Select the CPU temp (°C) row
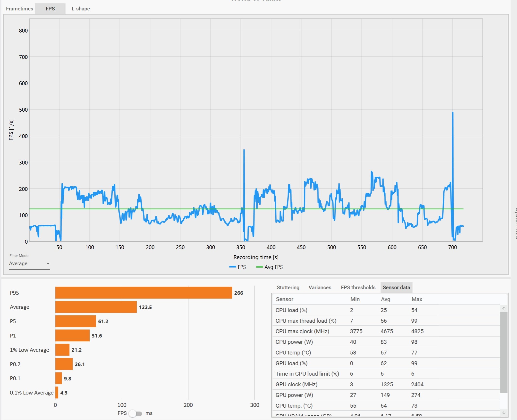The image size is (517, 420). [x=293, y=353]
